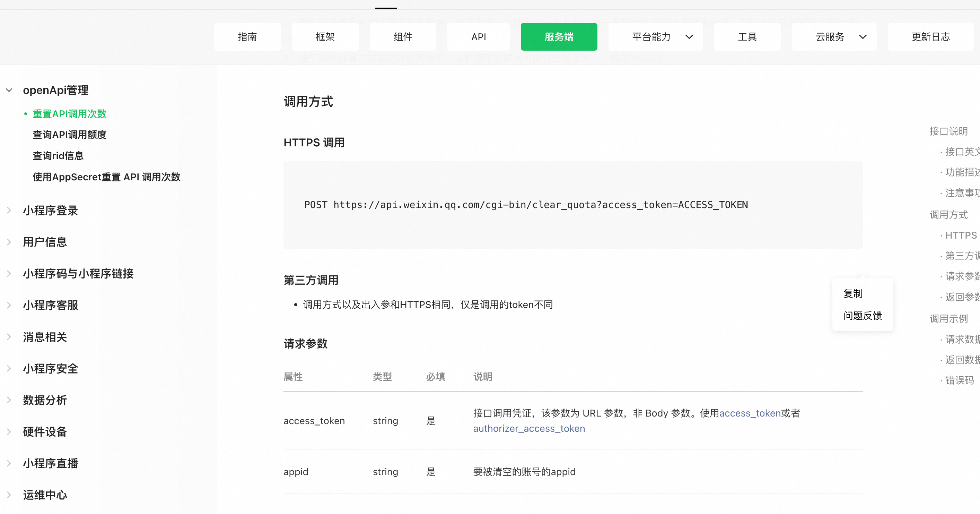
Task: Open the 云服务 dropdown arrow
Action: pyautogui.click(x=863, y=37)
